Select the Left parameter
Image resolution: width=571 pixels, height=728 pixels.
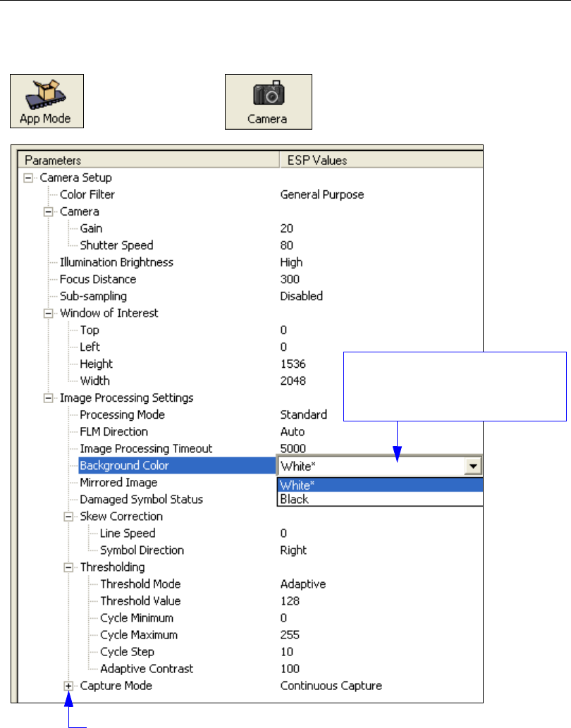[90, 347]
